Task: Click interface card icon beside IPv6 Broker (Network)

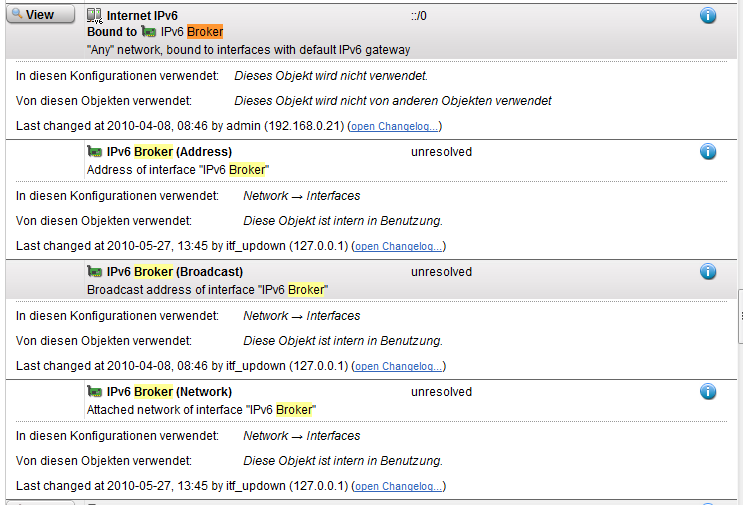Action: [x=95, y=392]
